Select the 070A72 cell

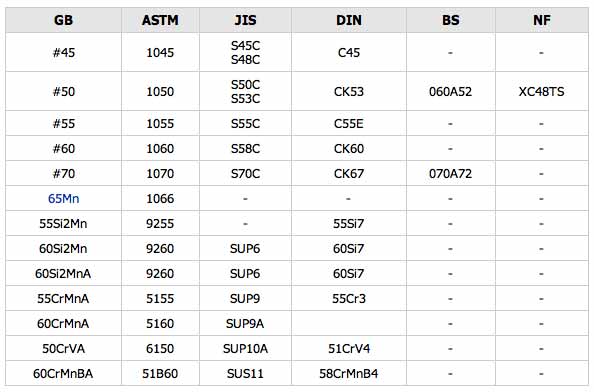click(451, 173)
